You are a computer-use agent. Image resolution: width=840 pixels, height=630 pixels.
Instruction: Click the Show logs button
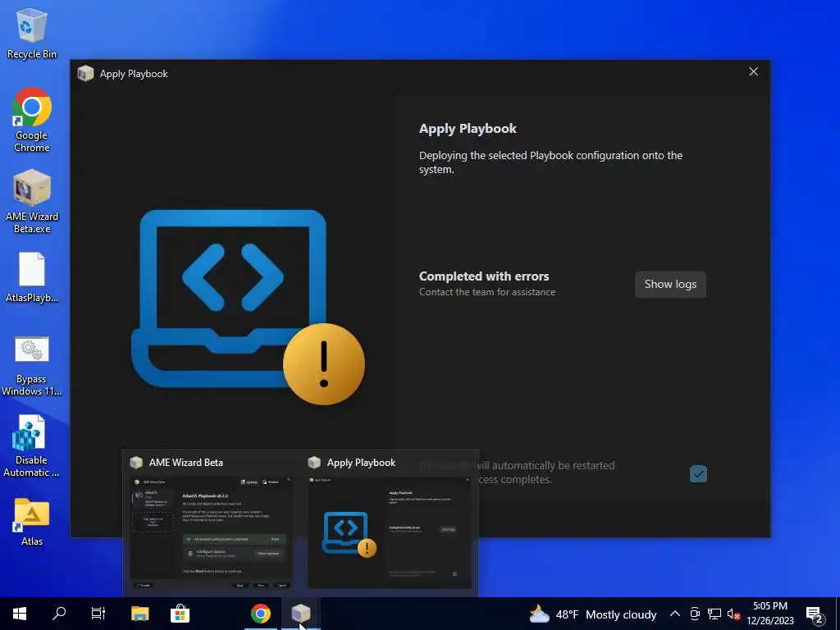670,285
